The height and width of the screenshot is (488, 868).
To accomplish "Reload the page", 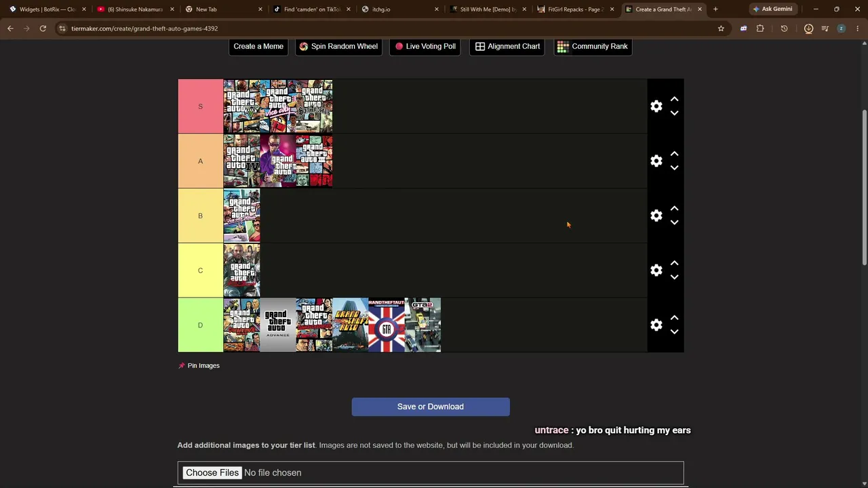I will point(43,28).
